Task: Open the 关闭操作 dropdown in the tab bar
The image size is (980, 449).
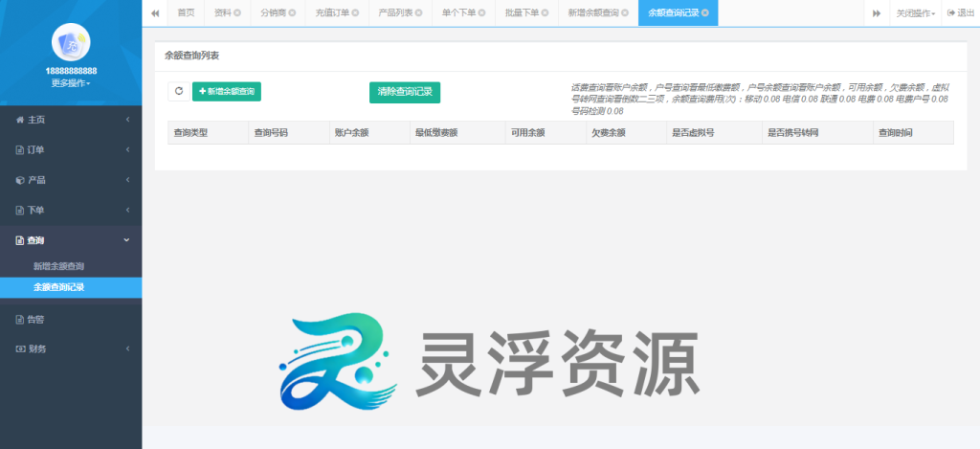Action: [916, 13]
